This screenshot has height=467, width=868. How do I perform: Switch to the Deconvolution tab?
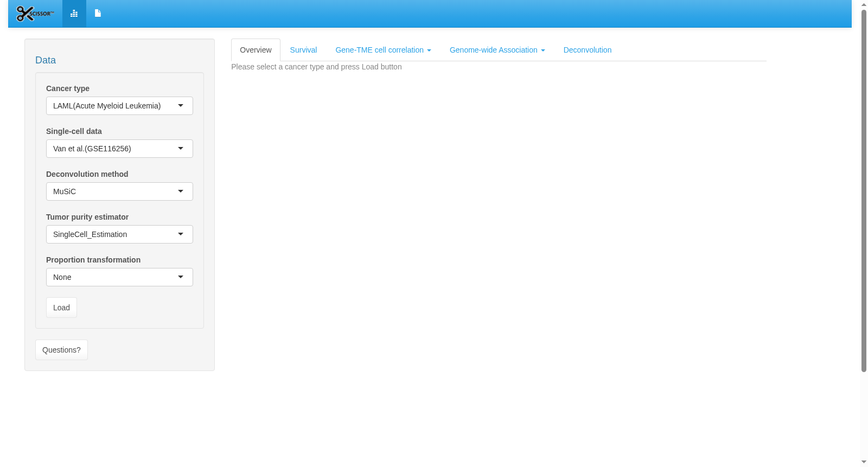pos(588,50)
